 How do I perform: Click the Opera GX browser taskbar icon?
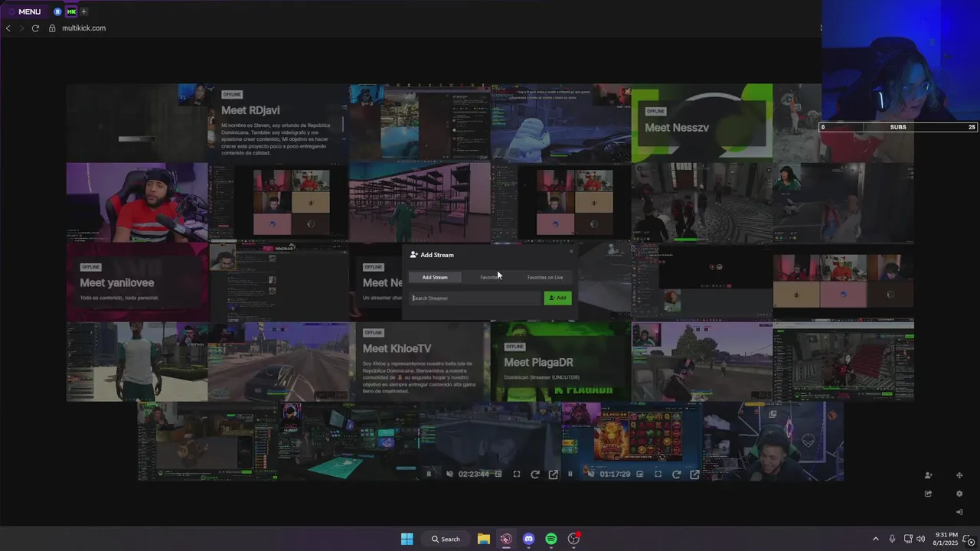tap(506, 539)
